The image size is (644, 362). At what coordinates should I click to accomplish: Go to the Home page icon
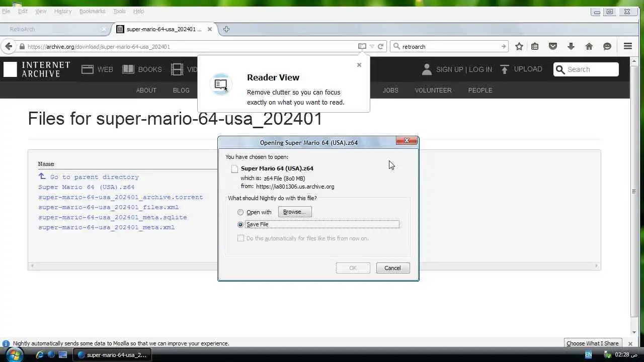(x=589, y=46)
